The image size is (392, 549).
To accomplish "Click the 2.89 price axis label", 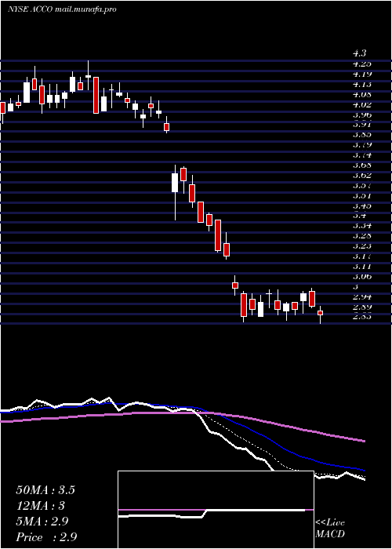I will click(362, 307).
